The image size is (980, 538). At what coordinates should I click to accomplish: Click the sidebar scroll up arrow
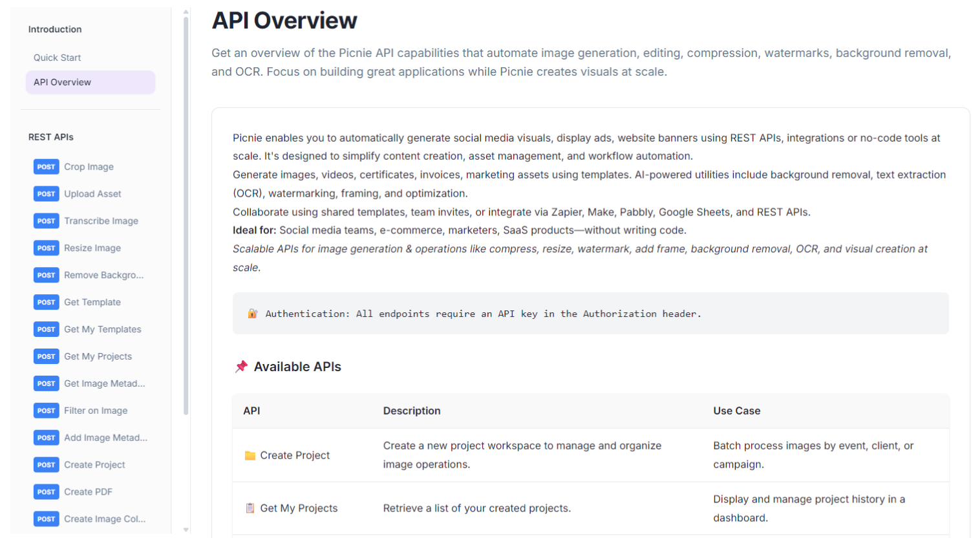point(186,12)
